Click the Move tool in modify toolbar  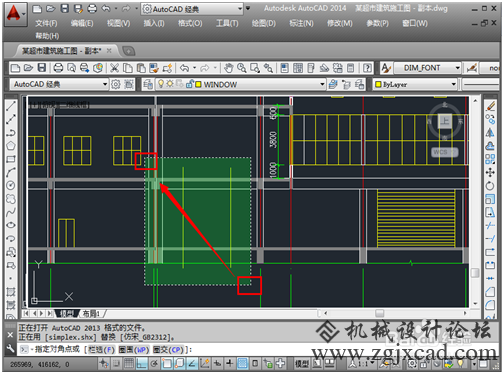(490, 172)
